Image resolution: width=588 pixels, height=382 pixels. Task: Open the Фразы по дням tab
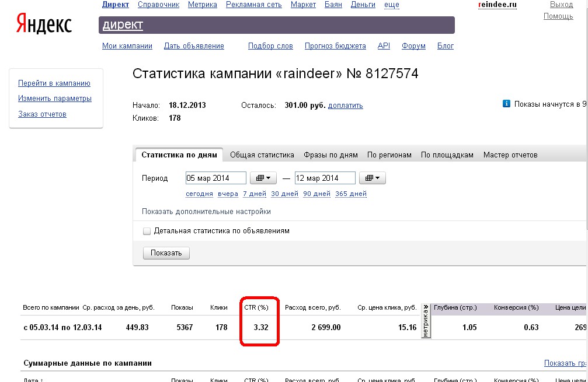330,155
